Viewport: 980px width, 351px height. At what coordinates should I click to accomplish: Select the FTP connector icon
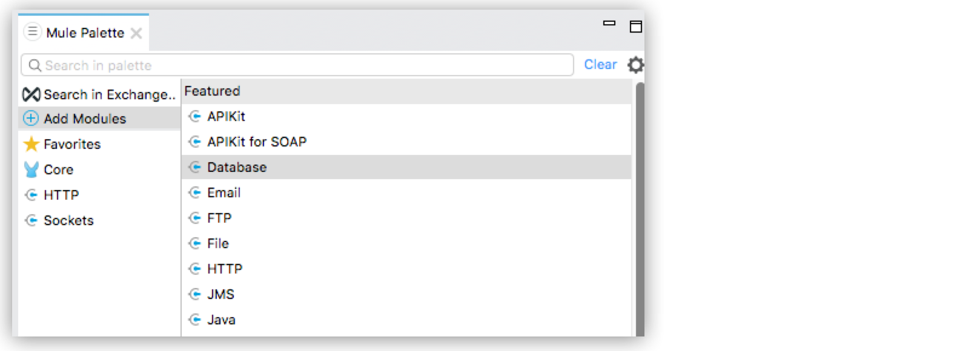click(x=196, y=218)
